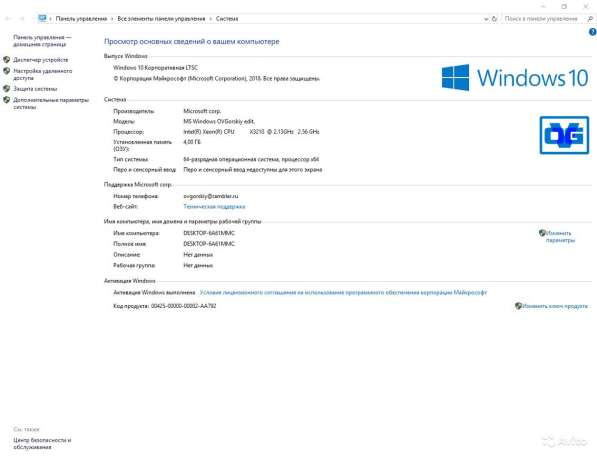The height and width of the screenshot is (457, 597).
Task: Select computer name value in 'Имя компьютера' row
Action: click(209, 233)
